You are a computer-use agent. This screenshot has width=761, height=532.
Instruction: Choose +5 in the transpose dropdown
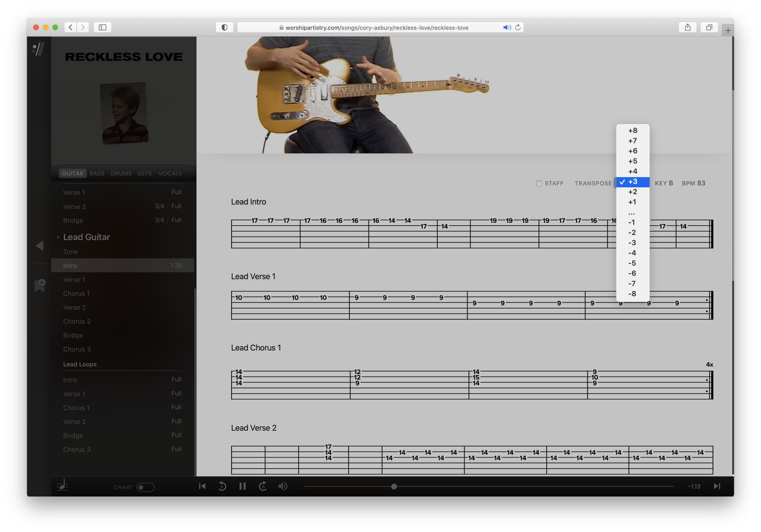[633, 161]
